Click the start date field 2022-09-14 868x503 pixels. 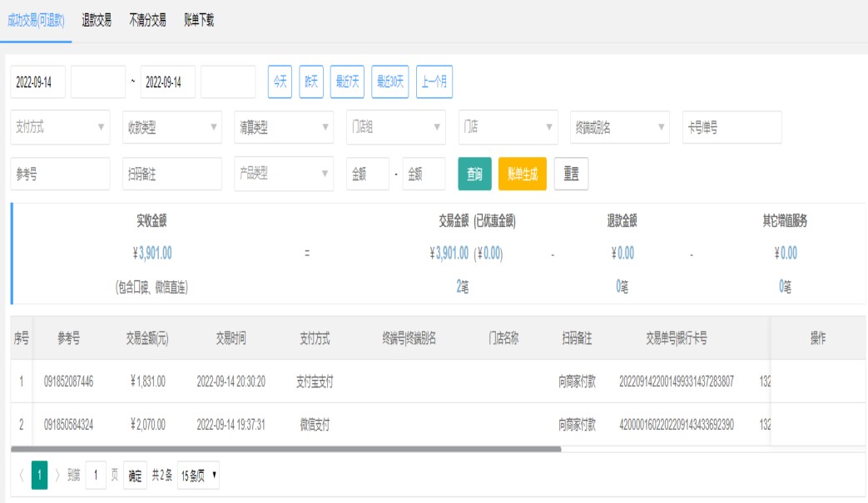point(37,81)
